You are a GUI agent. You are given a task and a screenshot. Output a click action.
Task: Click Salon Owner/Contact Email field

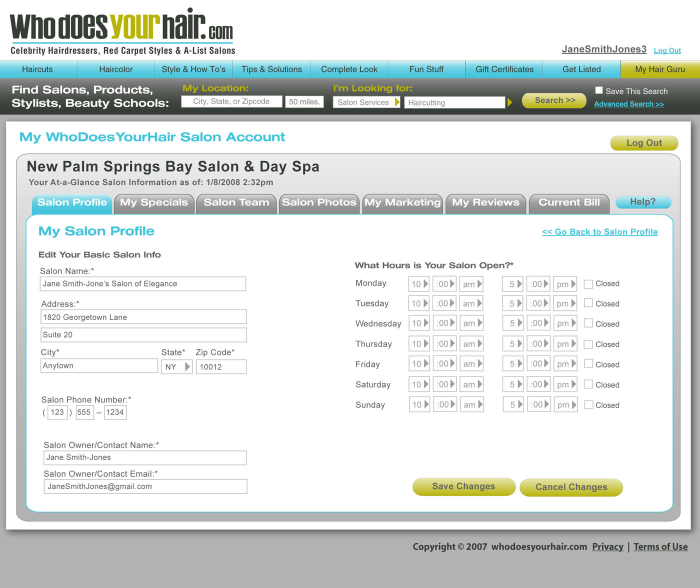tap(145, 486)
